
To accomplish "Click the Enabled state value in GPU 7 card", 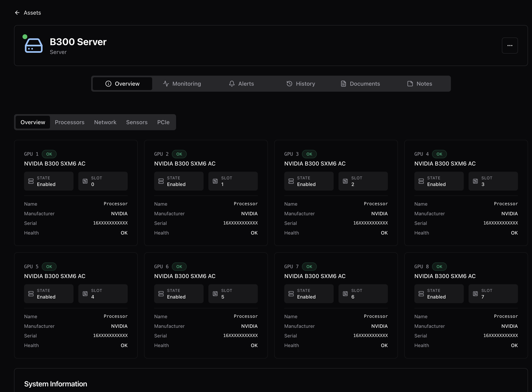I will click(x=306, y=297).
